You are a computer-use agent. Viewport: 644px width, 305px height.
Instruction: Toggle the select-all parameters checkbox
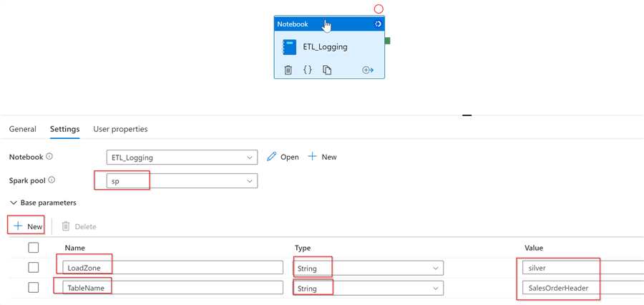[33, 248]
